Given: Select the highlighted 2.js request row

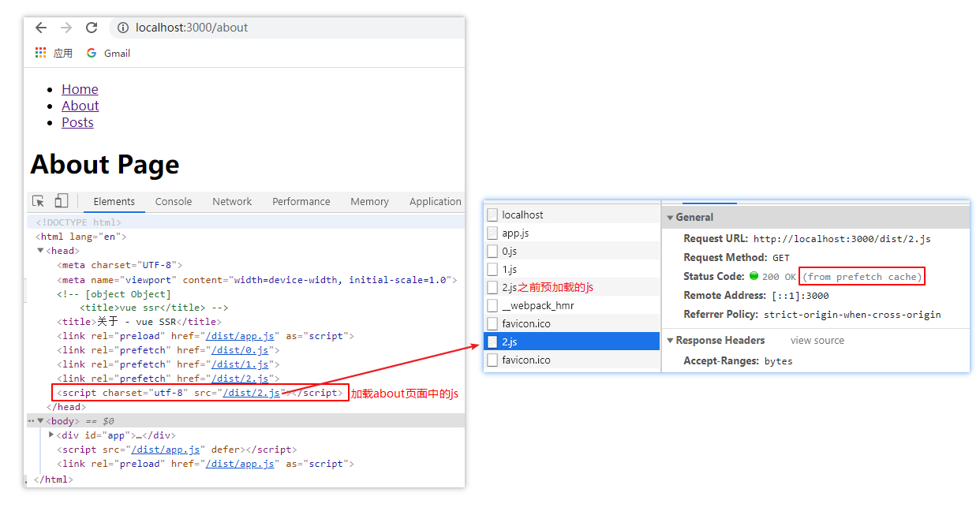Looking at the screenshot, I should click(x=572, y=341).
